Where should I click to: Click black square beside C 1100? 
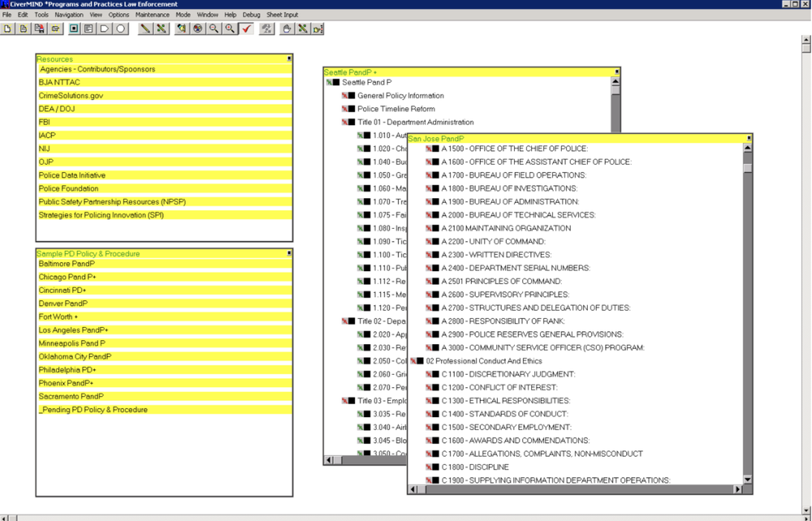[435, 374]
